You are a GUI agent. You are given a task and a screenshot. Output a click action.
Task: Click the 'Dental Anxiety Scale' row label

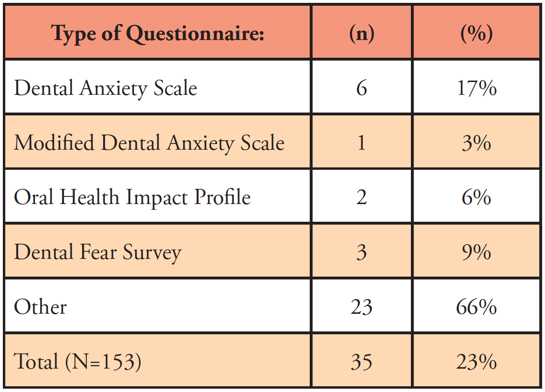click(105, 88)
